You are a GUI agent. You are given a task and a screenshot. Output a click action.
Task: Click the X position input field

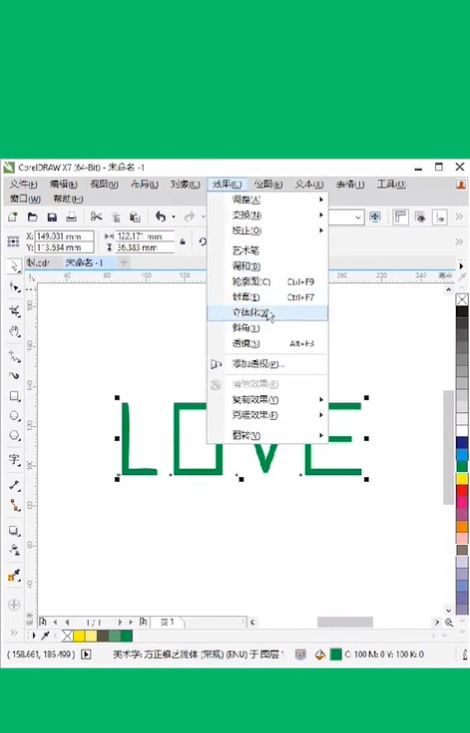point(65,236)
